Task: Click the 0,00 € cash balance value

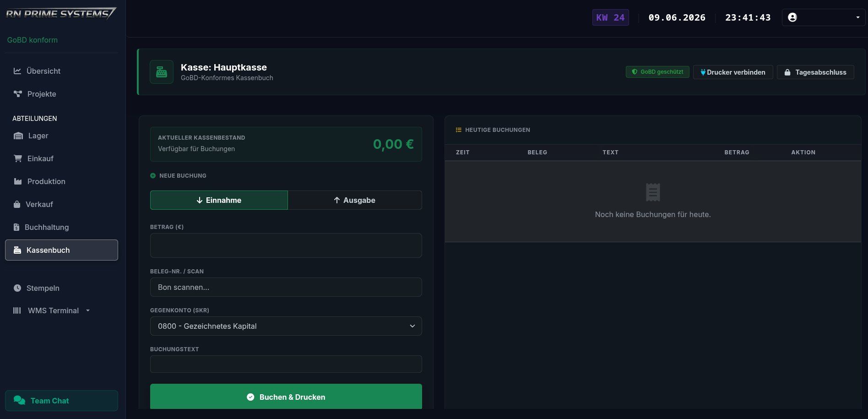Action: pos(393,144)
